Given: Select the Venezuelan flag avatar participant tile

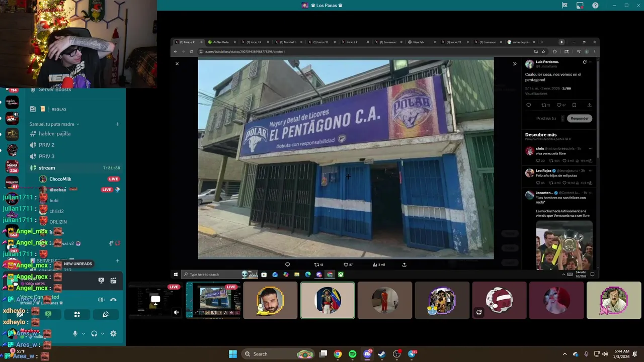Looking at the screenshot, I should coord(328,300).
